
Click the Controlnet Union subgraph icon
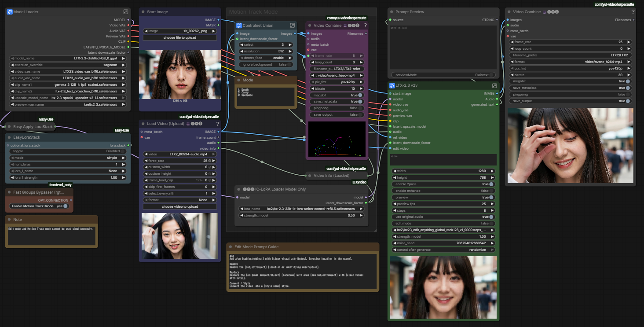239,26
